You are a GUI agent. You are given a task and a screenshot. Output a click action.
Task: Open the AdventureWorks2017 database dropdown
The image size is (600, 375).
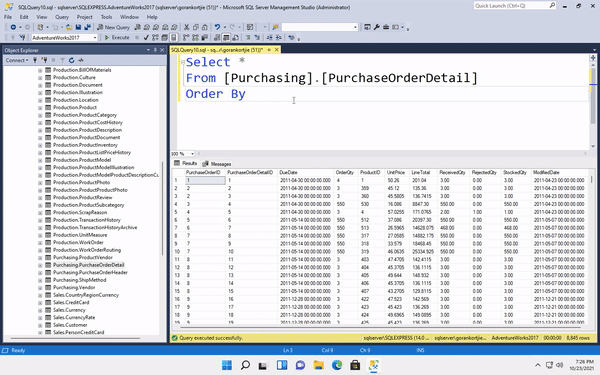tap(95, 38)
